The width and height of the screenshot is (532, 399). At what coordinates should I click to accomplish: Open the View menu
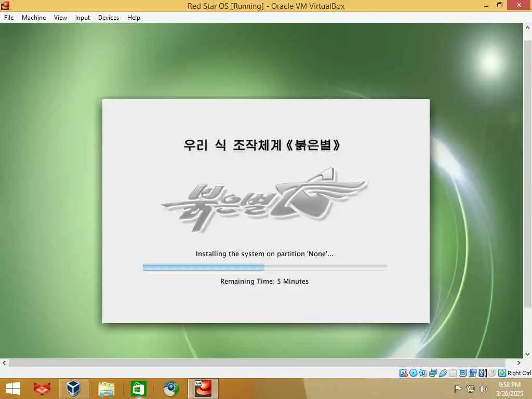[60, 18]
